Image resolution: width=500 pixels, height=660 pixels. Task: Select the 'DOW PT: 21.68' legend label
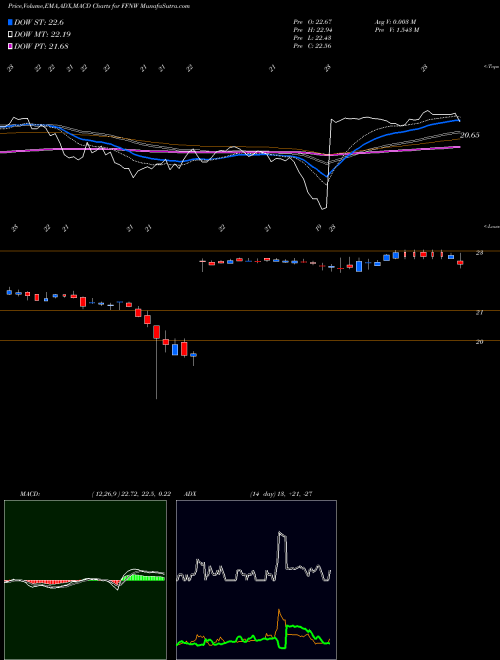(x=41, y=46)
